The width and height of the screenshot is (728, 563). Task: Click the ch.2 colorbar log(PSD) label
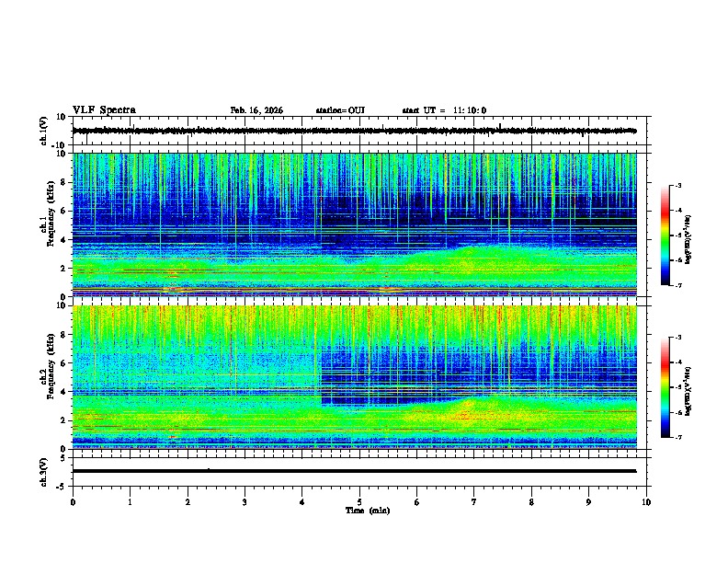pyautogui.click(x=688, y=391)
